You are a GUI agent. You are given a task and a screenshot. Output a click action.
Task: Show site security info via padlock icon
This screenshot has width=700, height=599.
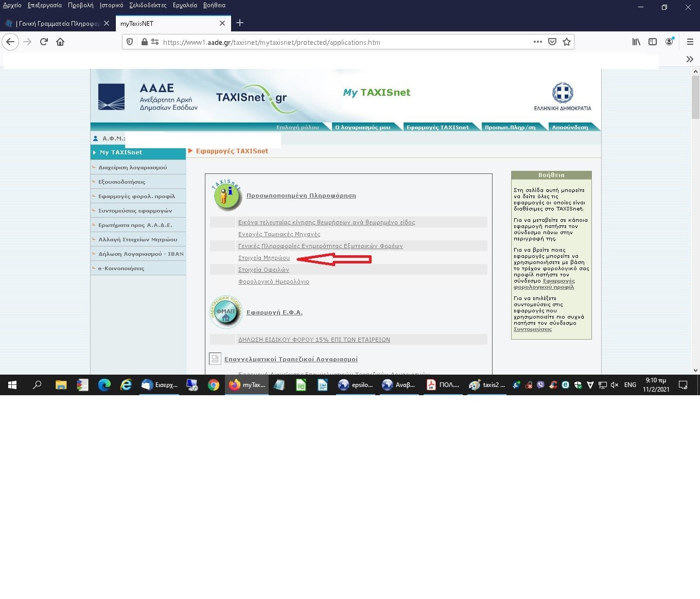pyautogui.click(x=145, y=42)
